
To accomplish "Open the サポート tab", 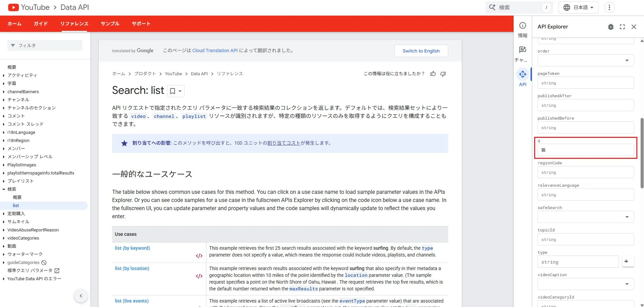I will tap(141, 24).
